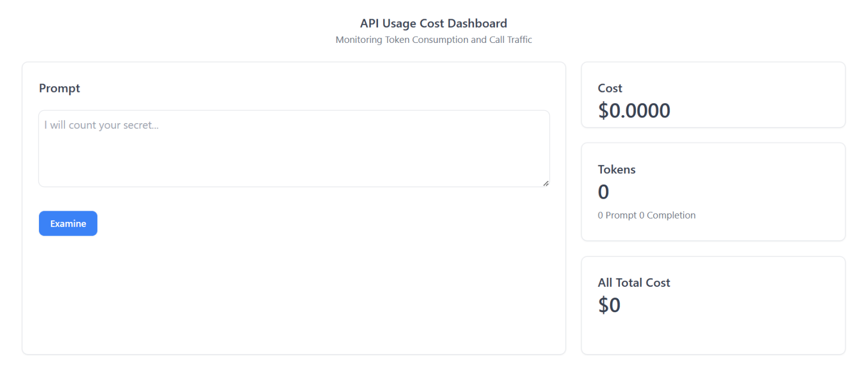Click the textarea resize handle

point(546,183)
